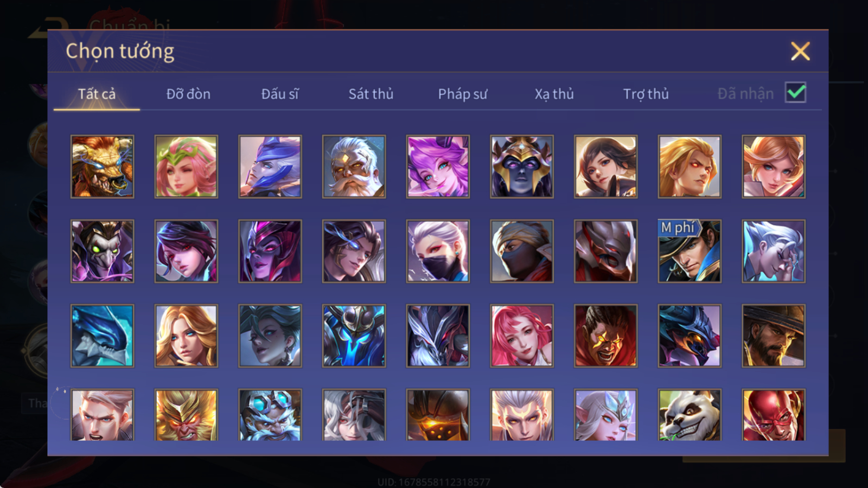Image resolution: width=868 pixels, height=488 pixels.
Task: Open the Trợ thủ tab
Action: 646,94
